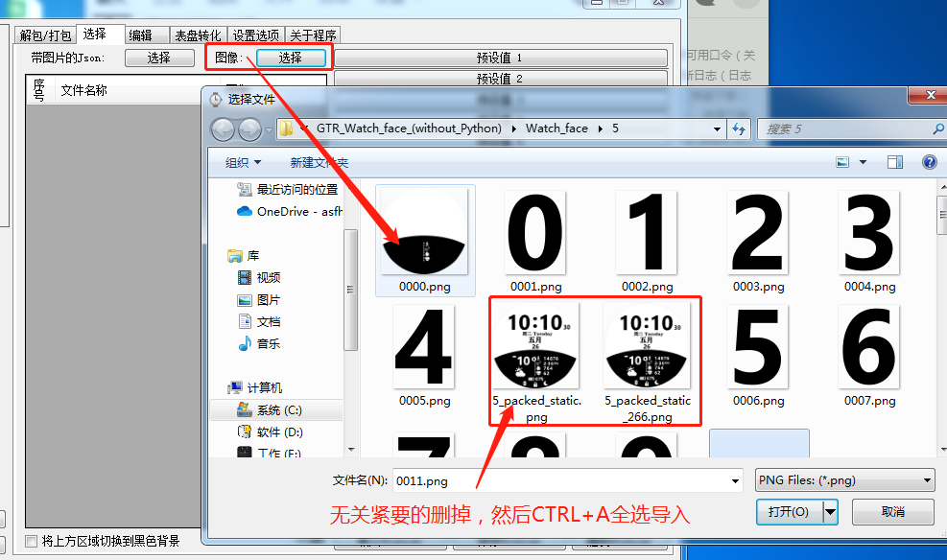Enable 将上方区域切换到黑色背景 checkbox
The image size is (947, 560).
pos(31,541)
